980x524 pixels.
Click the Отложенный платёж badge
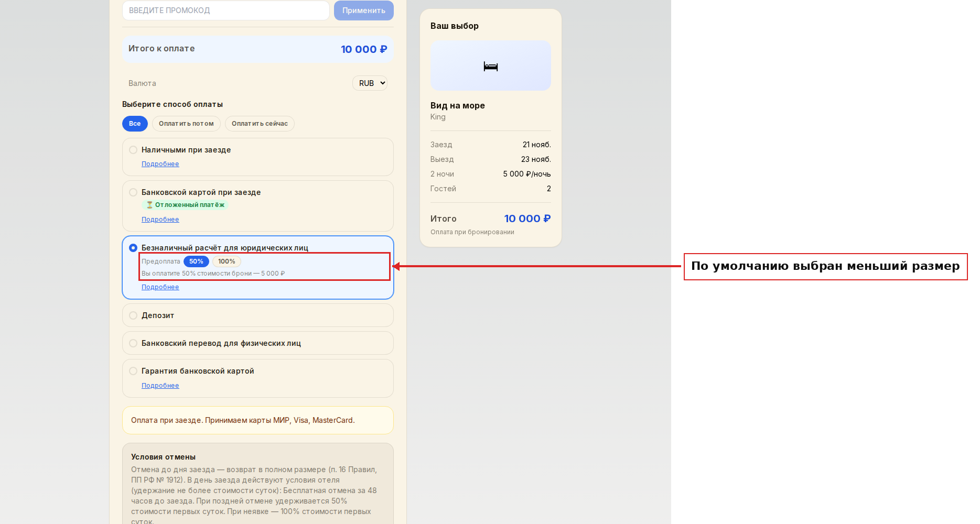pos(185,205)
